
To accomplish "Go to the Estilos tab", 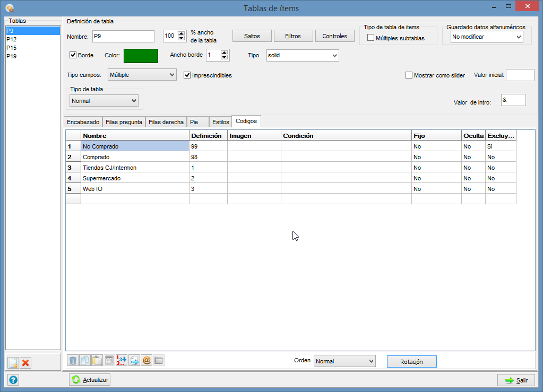I will tap(221, 122).
